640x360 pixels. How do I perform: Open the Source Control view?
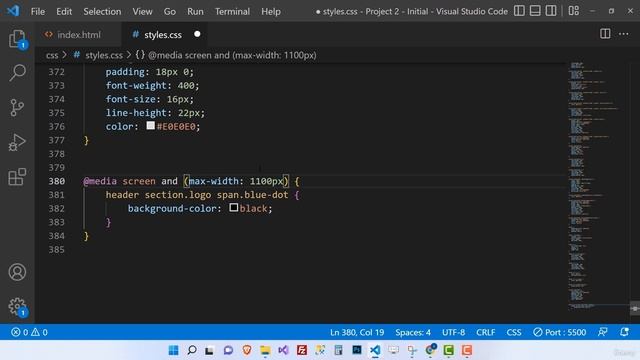17,108
